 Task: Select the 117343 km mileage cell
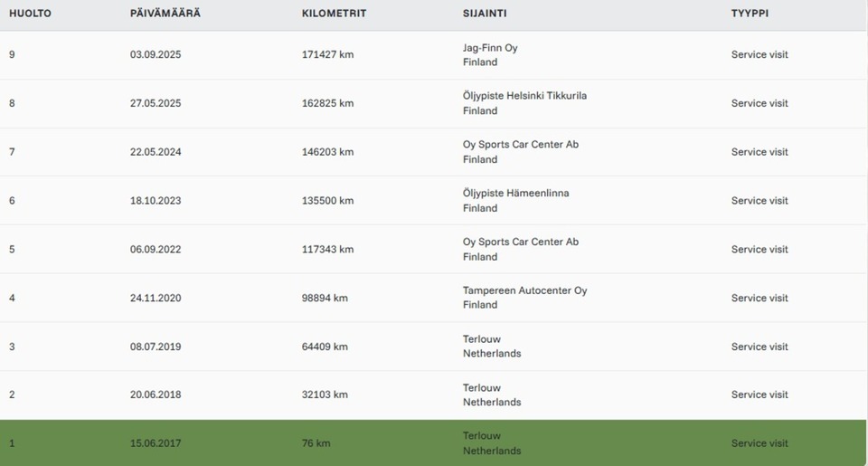tap(327, 249)
